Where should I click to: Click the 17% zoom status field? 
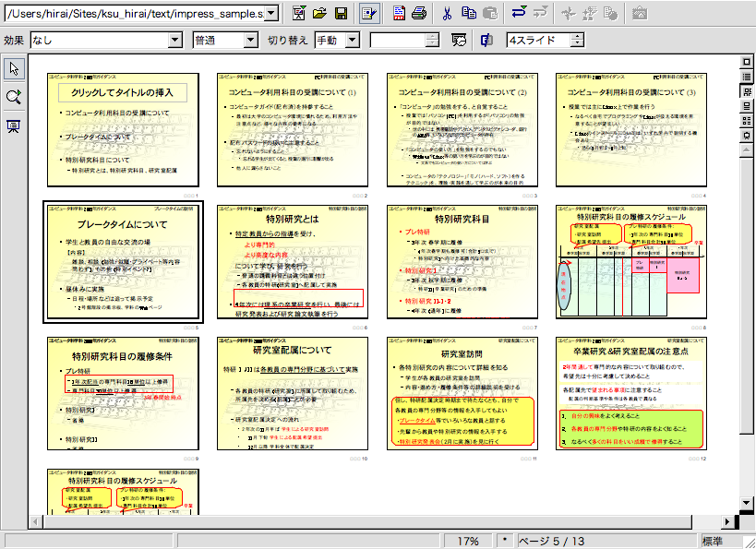click(x=468, y=542)
